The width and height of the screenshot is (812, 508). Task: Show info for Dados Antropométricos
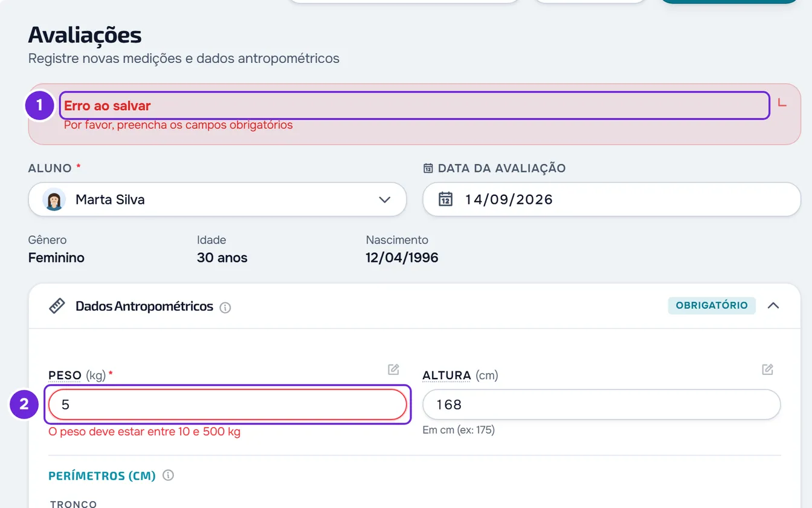225,308
